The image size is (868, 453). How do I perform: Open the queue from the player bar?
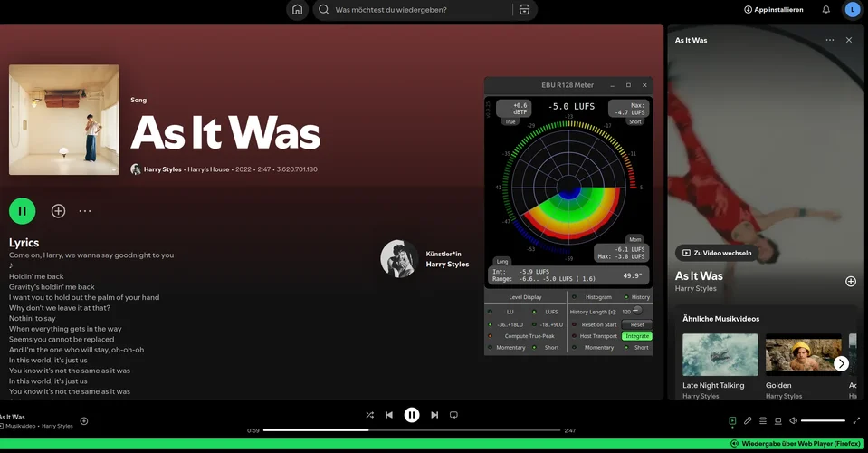click(x=763, y=420)
